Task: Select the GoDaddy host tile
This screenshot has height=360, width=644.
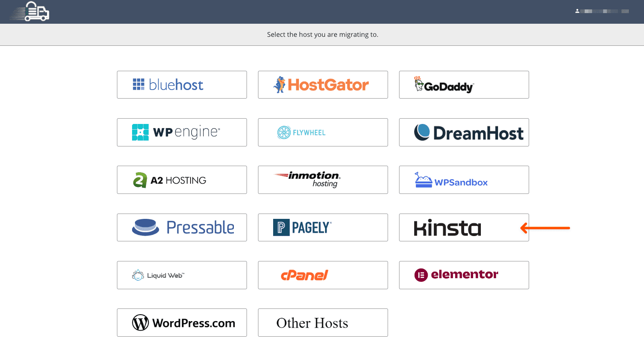Action: (x=464, y=85)
